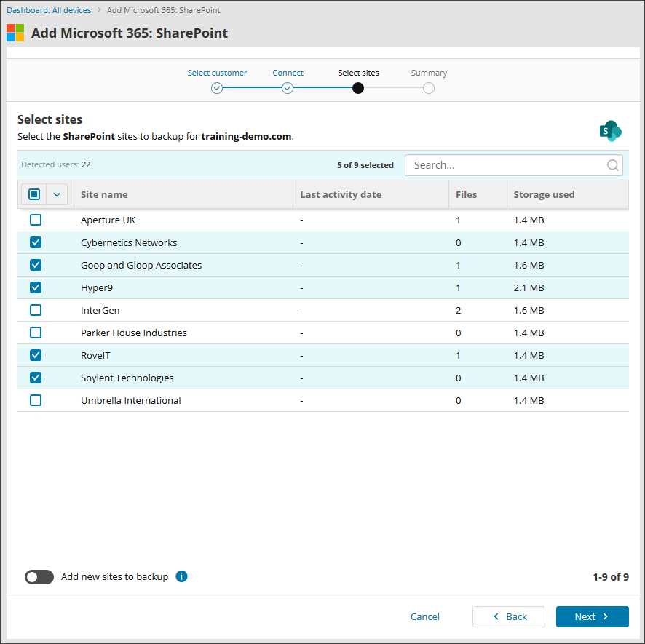Click the Detected users: 22 label

coord(56,164)
